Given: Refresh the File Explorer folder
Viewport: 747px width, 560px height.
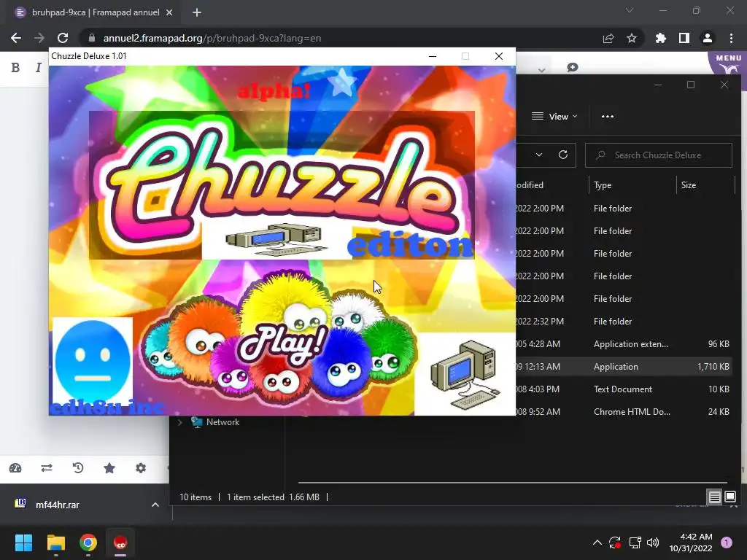Looking at the screenshot, I should point(563,155).
